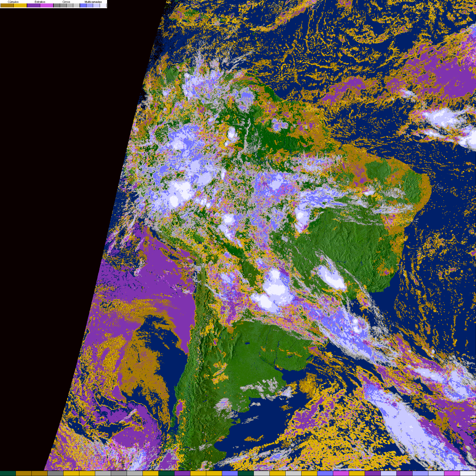Click the Cirros legend label

(x=66, y=2)
